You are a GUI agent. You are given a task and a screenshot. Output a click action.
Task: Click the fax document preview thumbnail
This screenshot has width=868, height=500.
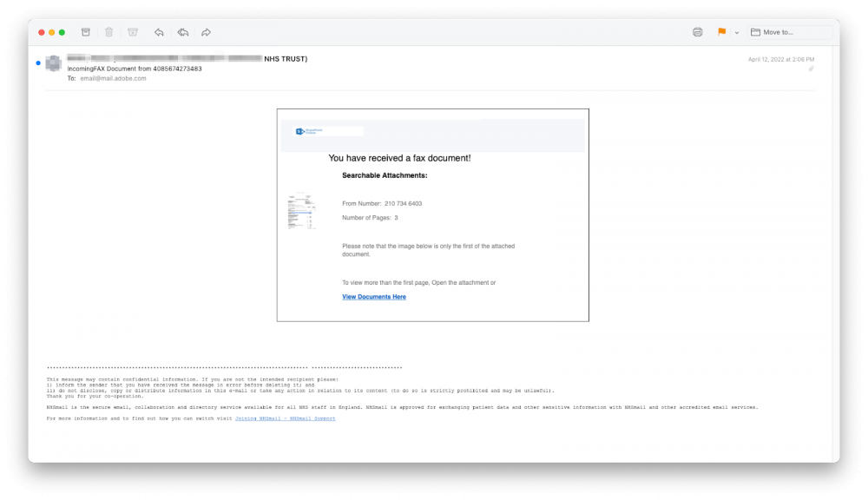point(301,212)
